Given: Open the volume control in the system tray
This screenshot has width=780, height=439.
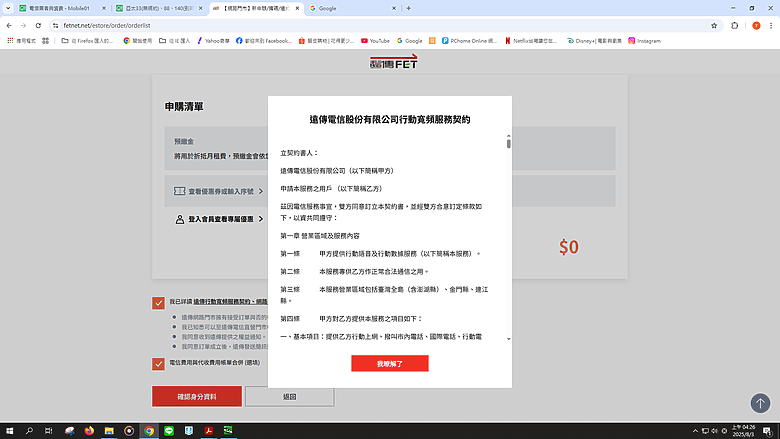Looking at the screenshot, I should pos(714,431).
